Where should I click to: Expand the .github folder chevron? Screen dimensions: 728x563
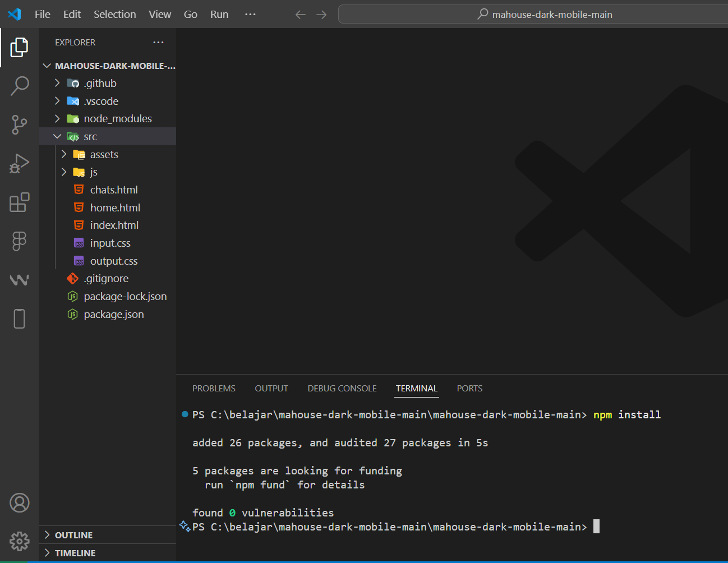[x=57, y=83]
